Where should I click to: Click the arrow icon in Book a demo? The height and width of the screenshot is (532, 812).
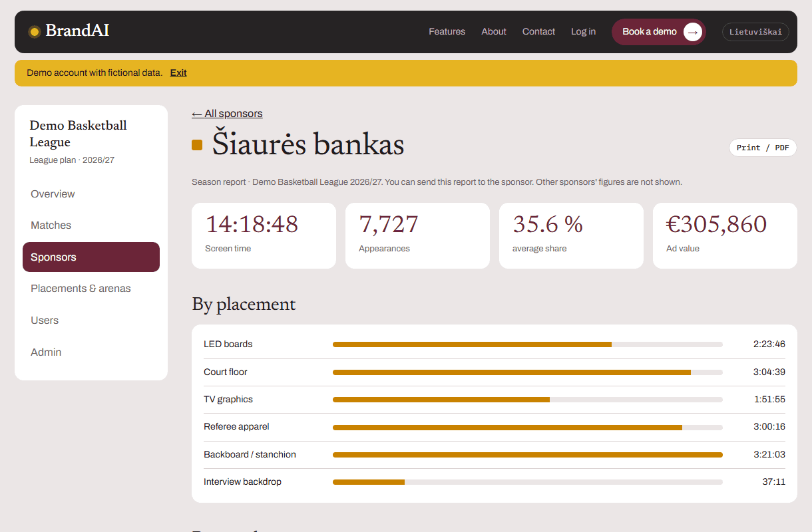coord(693,32)
